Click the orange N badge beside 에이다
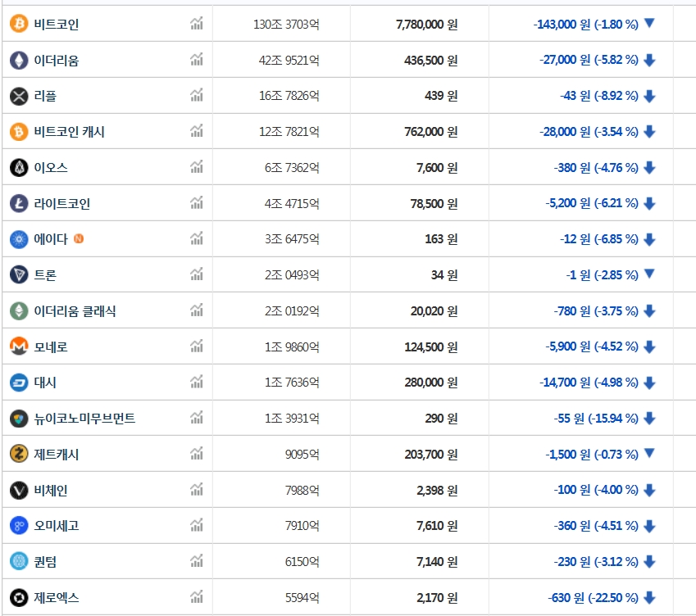Viewport: 696px width, 616px height. click(x=79, y=238)
